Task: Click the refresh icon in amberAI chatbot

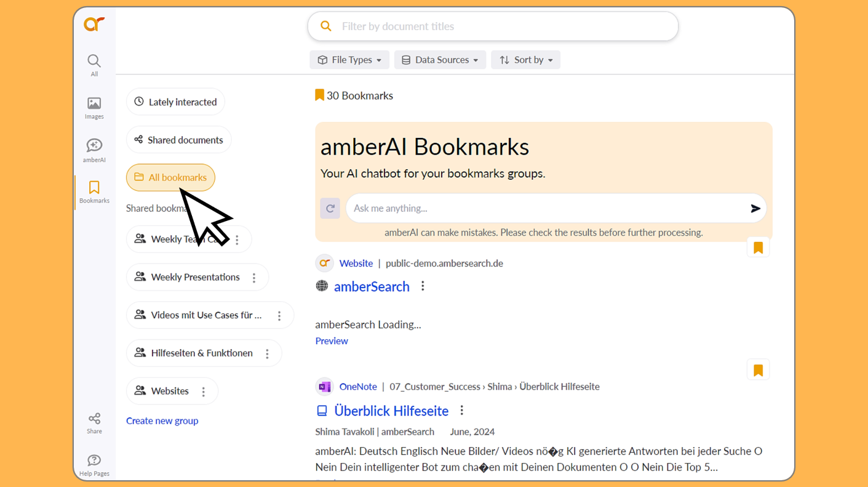Action: pos(330,208)
